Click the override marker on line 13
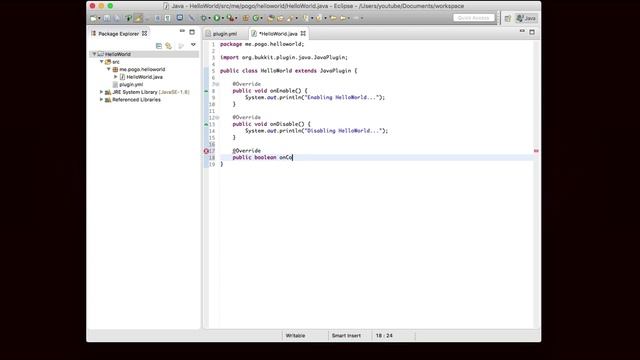Image resolution: width=640 pixels, height=360 pixels. tap(206, 124)
